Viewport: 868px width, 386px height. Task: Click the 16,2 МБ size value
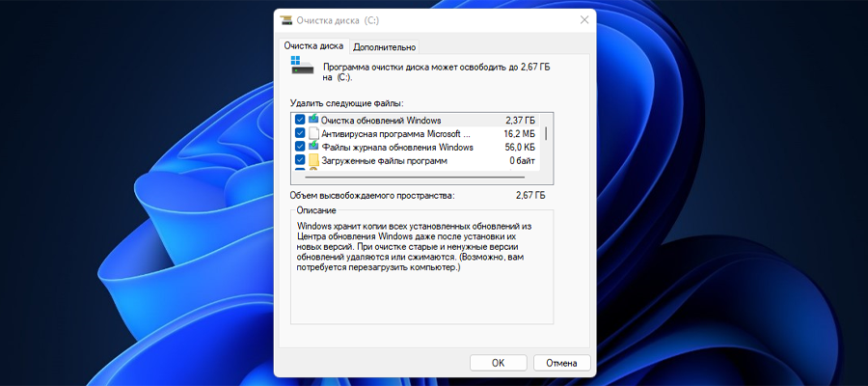click(x=519, y=133)
